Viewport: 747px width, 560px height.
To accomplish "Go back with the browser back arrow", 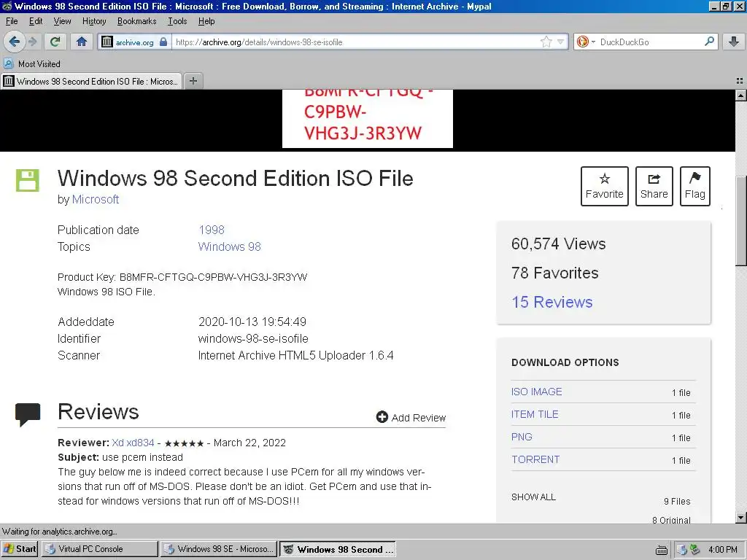I will (x=15, y=42).
